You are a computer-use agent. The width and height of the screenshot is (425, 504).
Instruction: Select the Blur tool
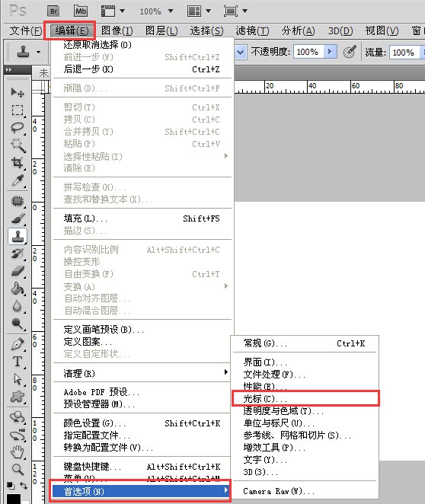[18, 306]
